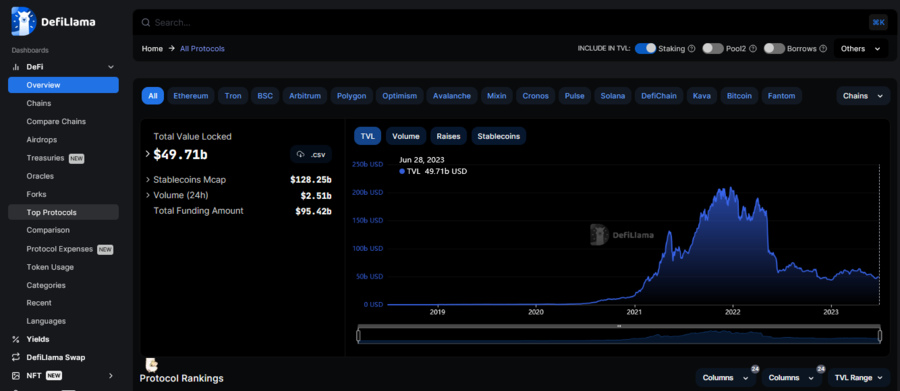Open the Others dropdown
Screen dimensions: 900x391
pos(860,49)
